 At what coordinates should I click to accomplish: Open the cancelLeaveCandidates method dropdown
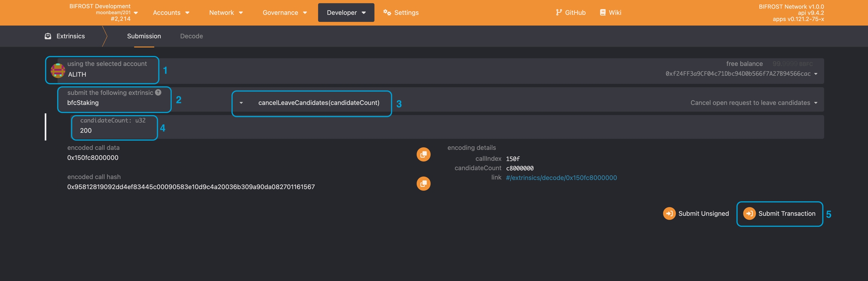pyautogui.click(x=311, y=103)
